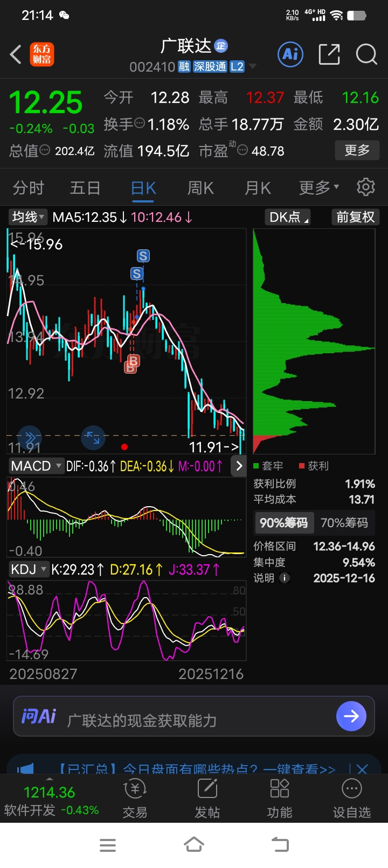Open the Ai assistant icon

pos(290,54)
